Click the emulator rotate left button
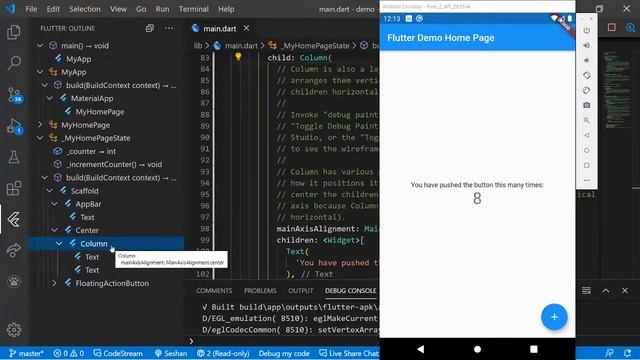Screen dimensions: 640x360 (x=587, y=75)
